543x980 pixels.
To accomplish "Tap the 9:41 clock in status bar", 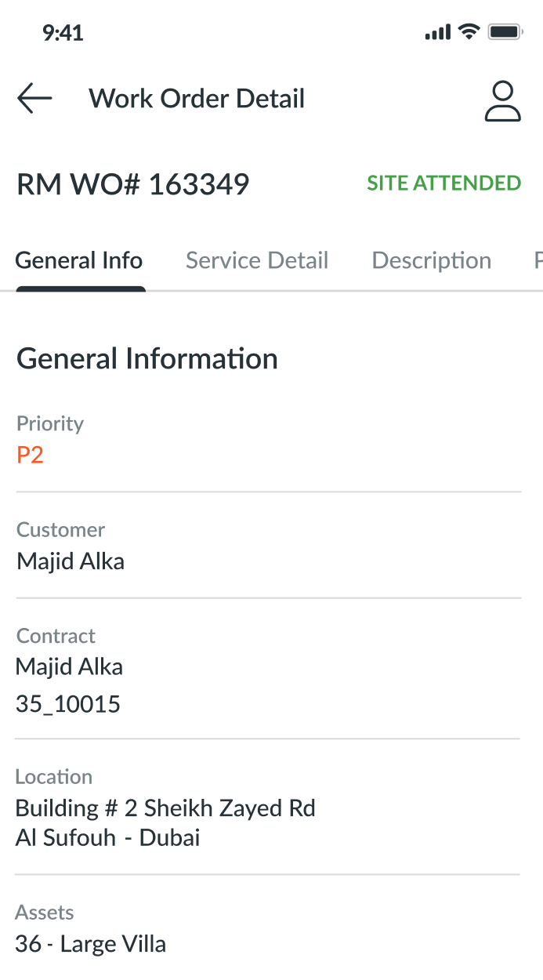I will click(63, 32).
